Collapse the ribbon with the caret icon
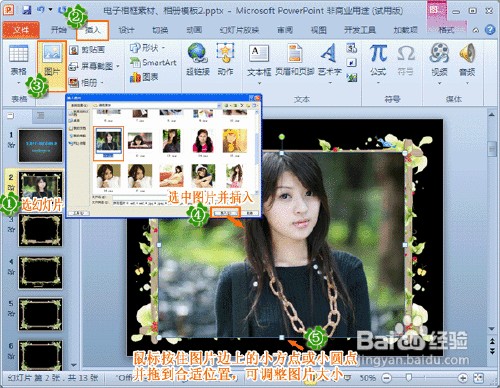 (x=476, y=30)
